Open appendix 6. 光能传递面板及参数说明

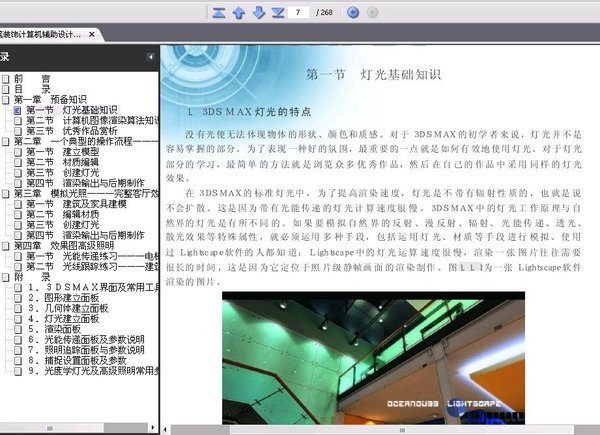point(86,339)
